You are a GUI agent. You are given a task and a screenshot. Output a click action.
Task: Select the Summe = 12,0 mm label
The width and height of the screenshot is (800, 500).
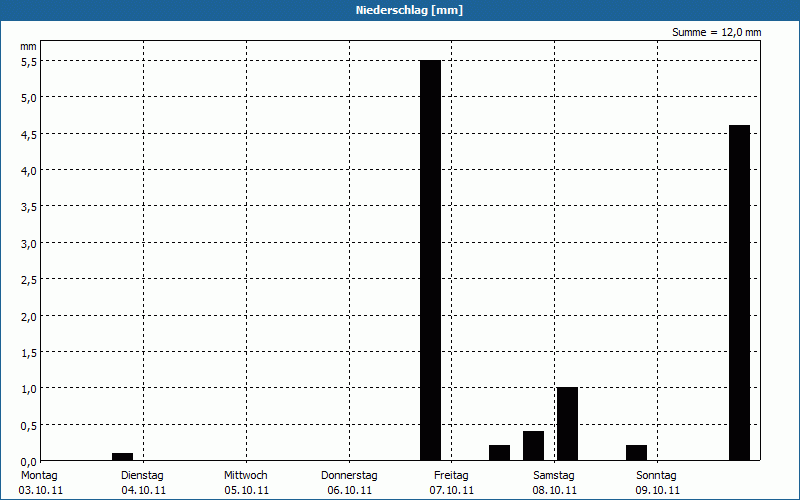click(716, 32)
